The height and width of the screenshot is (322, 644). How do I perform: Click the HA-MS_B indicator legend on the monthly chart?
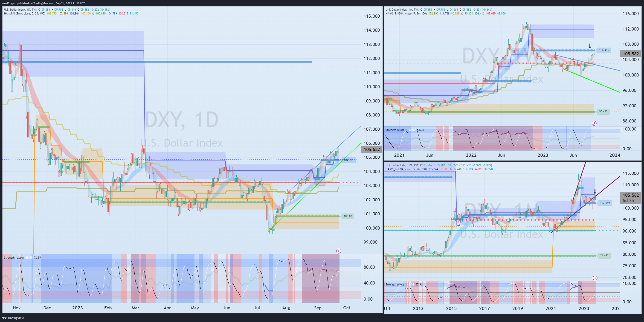pyautogui.click(x=406, y=169)
